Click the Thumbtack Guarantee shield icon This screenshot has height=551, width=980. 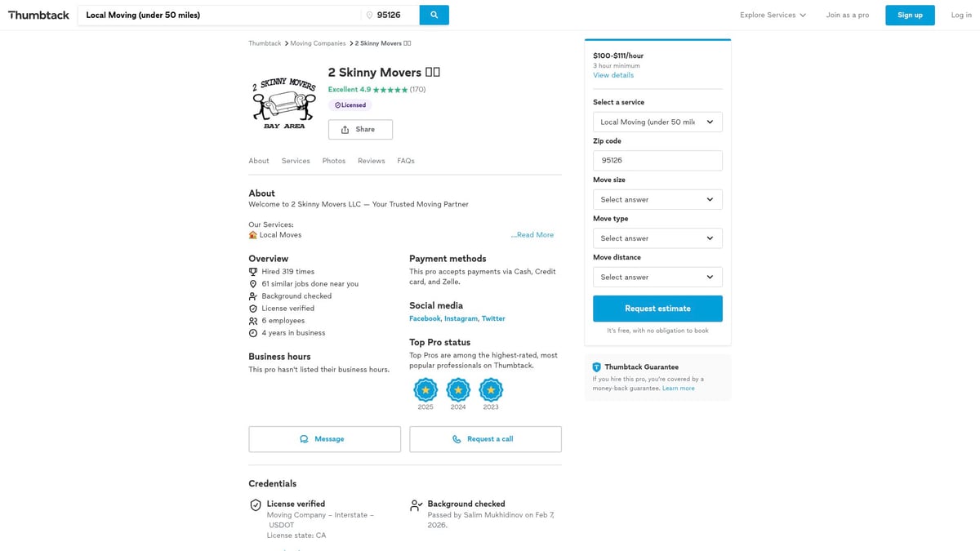coord(597,367)
